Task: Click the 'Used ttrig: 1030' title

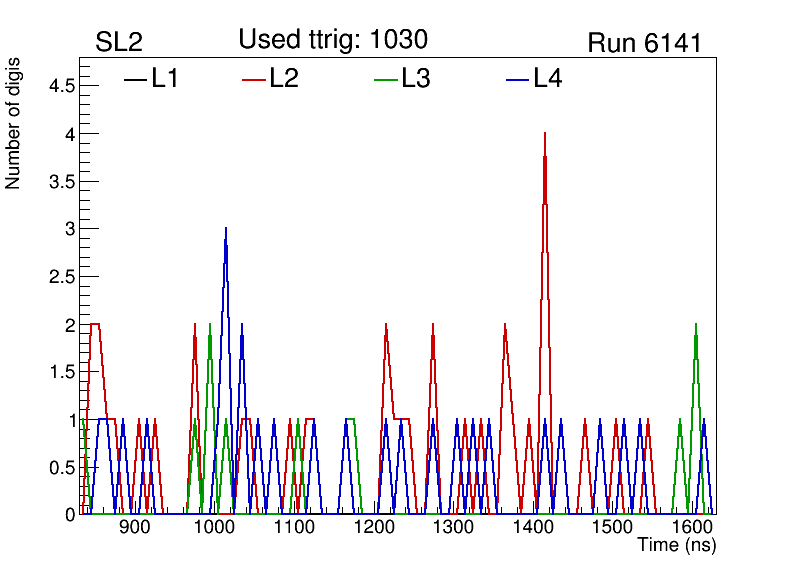Action: 333,40
